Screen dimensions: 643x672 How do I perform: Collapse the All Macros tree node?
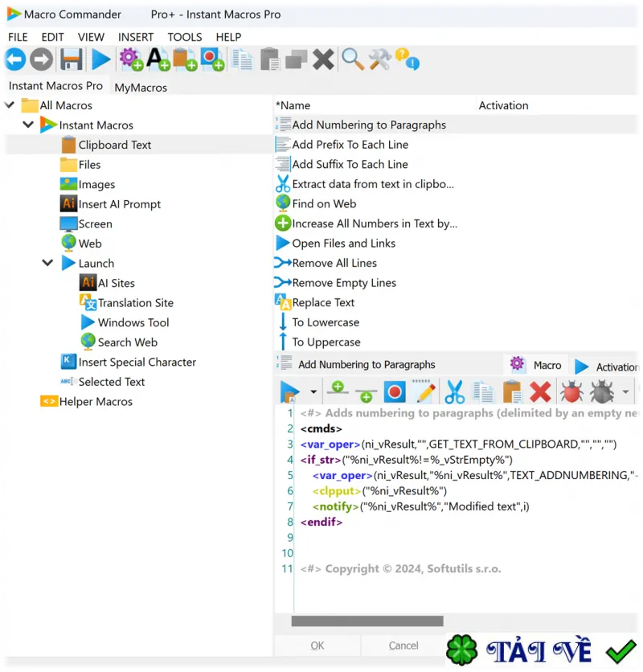tap(10, 105)
